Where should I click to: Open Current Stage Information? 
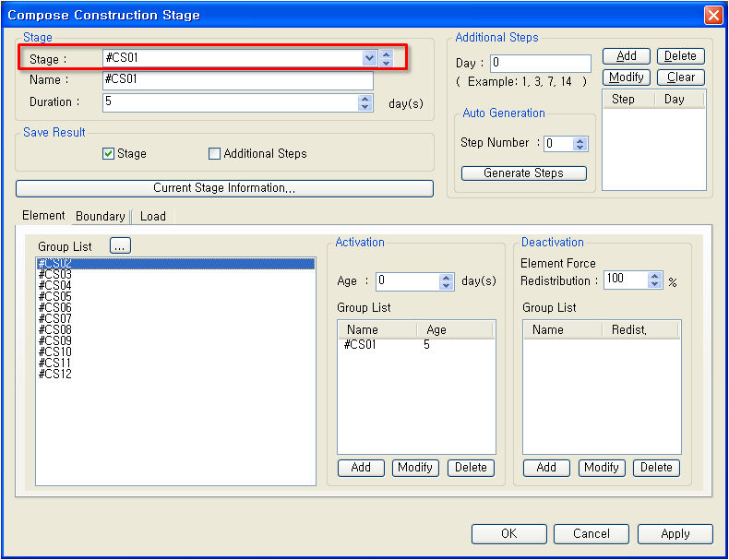224,188
